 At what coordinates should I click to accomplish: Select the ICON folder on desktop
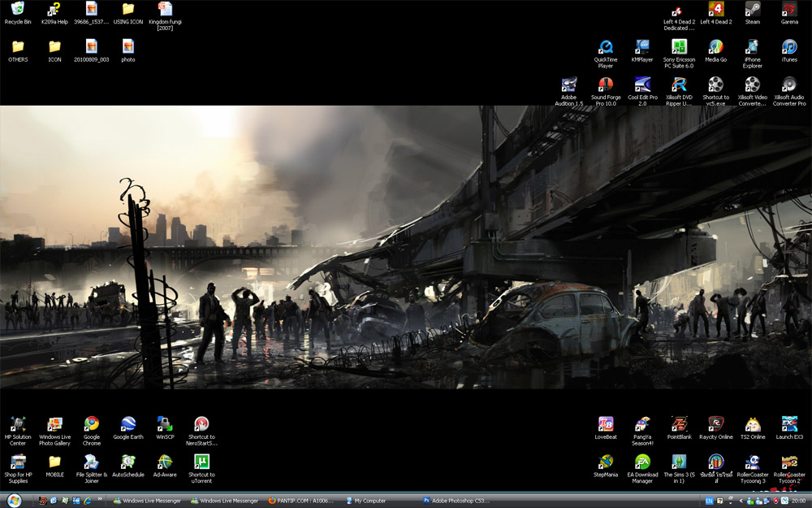click(x=54, y=50)
